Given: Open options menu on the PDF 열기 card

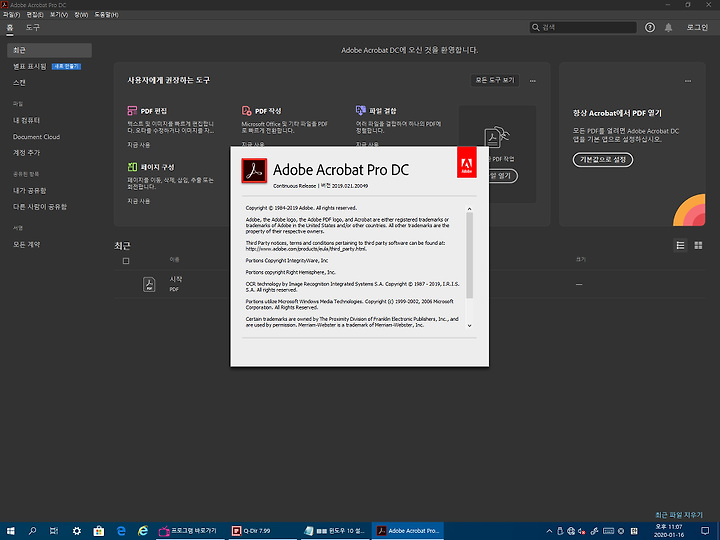Looking at the screenshot, I should pyautogui.click(x=688, y=81).
